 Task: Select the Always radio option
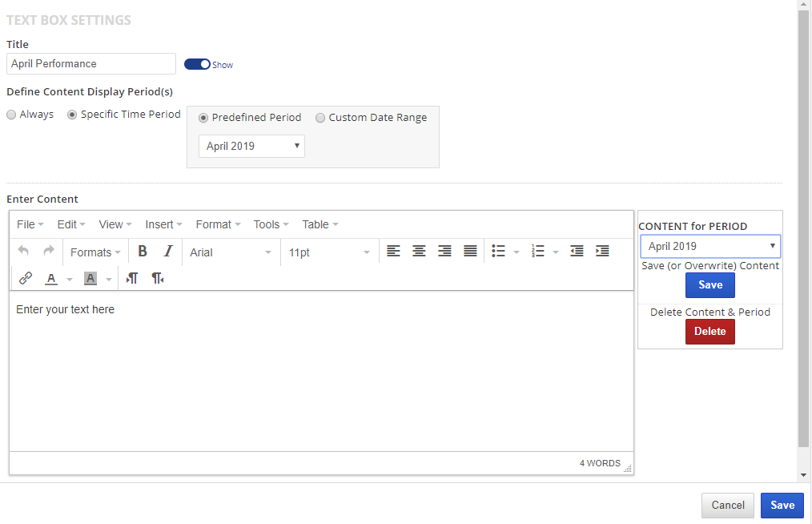click(11, 115)
